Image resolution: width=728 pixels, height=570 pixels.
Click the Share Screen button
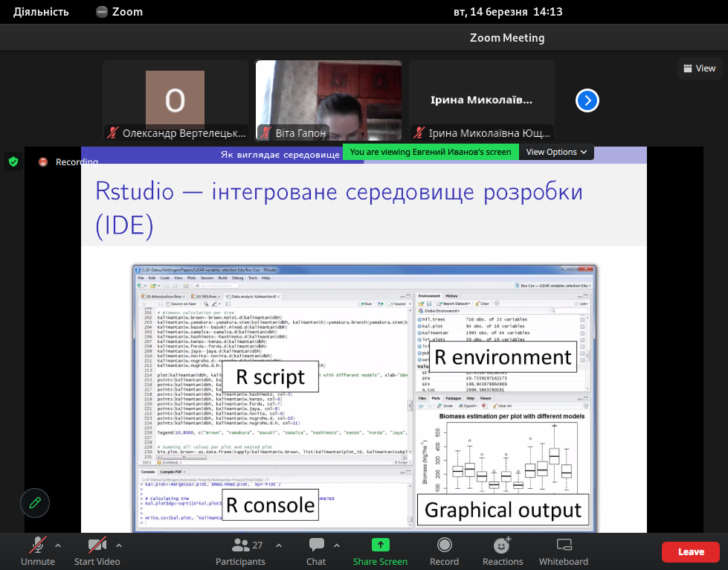380,551
